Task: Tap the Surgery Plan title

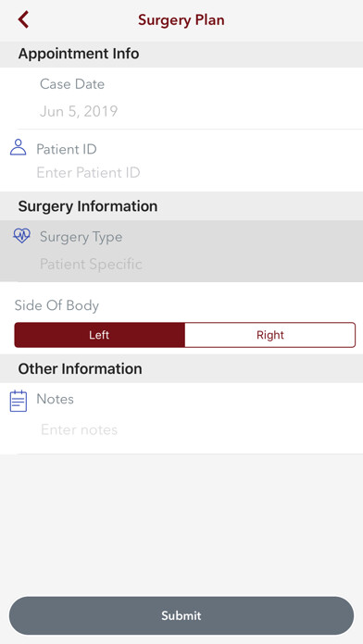Action: click(181, 19)
